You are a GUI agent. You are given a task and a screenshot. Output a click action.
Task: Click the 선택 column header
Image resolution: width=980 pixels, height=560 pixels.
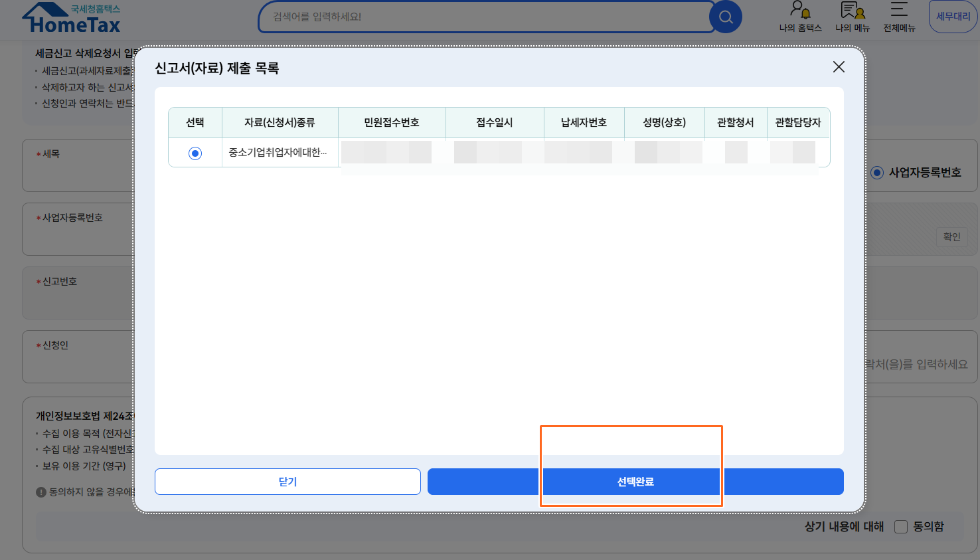pyautogui.click(x=195, y=122)
